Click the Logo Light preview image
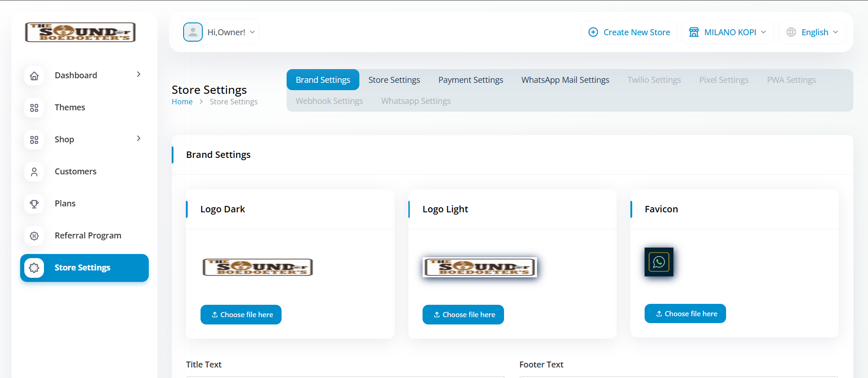 pos(480,267)
